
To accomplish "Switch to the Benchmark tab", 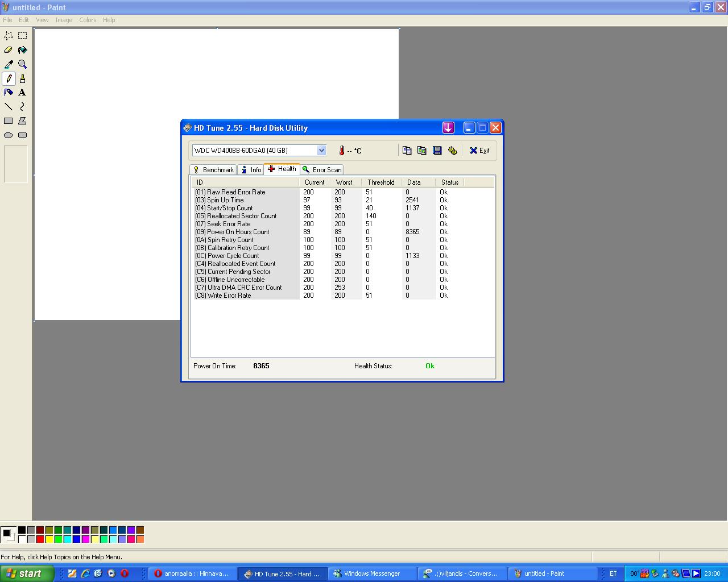I will click(x=213, y=170).
